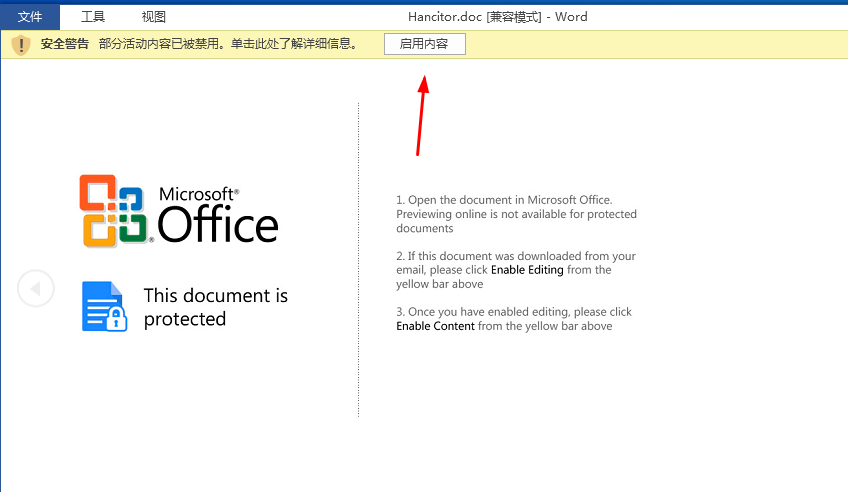Click the blue locked document icon
The width and height of the screenshot is (848, 492).
(104, 306)
